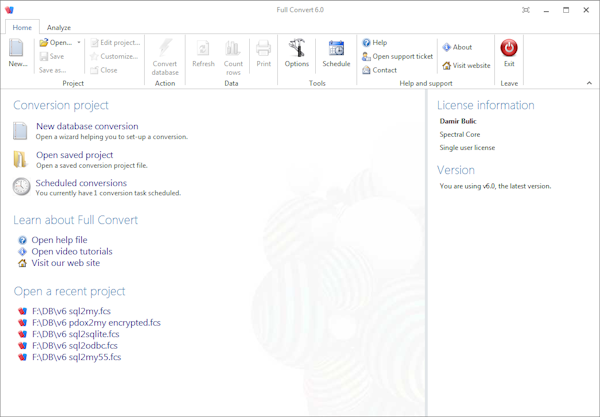Viewport: 600px width, 417px height.
Task: Click Open help file link
Action: tap(59, 240)
